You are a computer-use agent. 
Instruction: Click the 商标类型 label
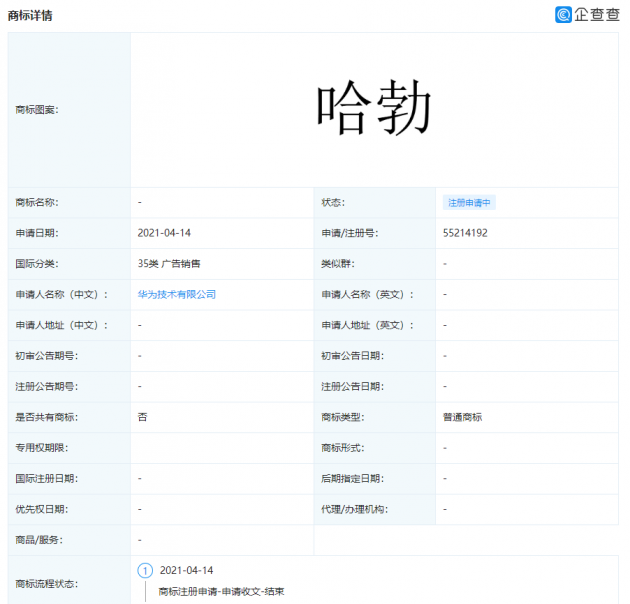(x=342, y=417)
